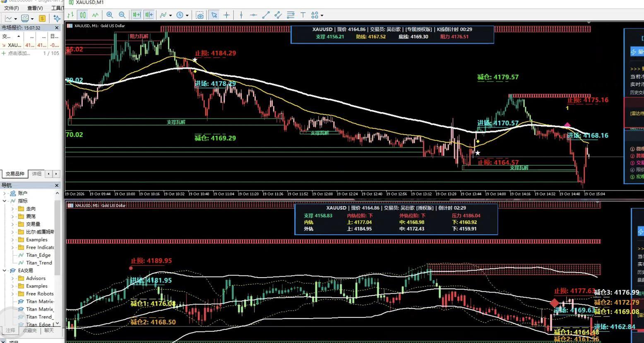Switch chart to line chart style
Image resolution: width=644 pixels, height=343 pixels.
pyautogui.click(x=95, y=15)
